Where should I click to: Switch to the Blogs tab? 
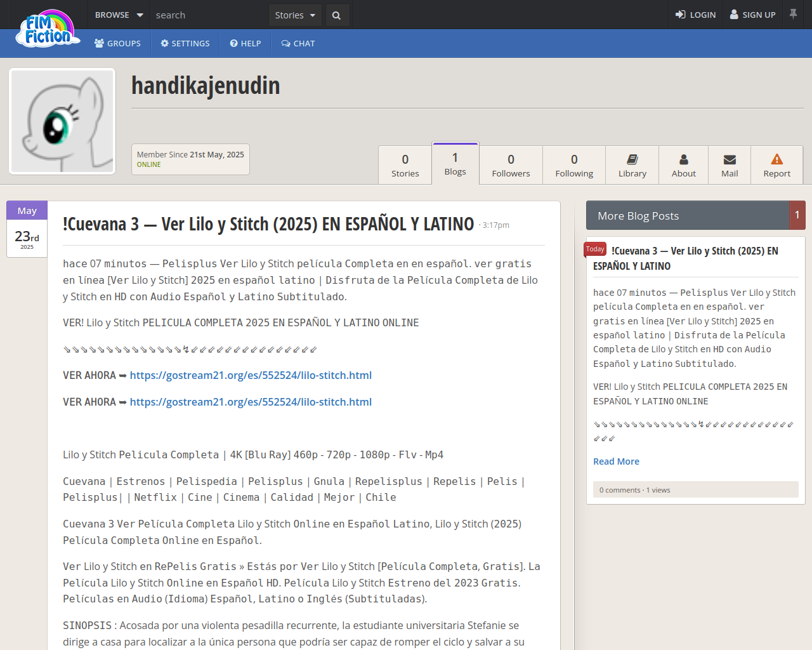point(455,164)
